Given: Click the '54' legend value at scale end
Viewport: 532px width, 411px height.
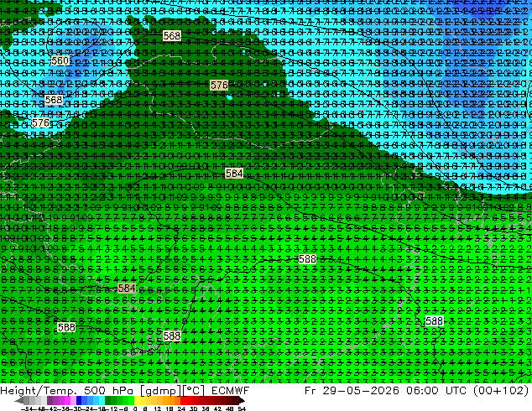Looking at the screenshot, I should click(x=242, y=408).
